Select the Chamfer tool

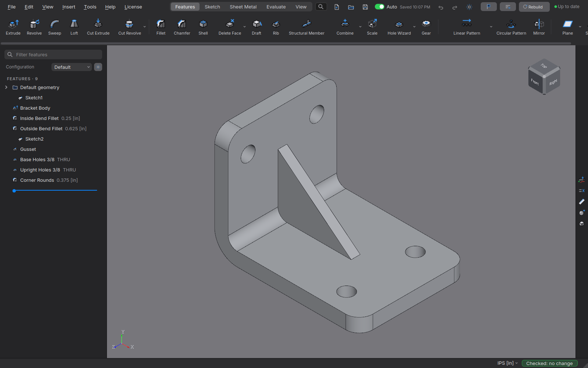click(x=182, y=28)
